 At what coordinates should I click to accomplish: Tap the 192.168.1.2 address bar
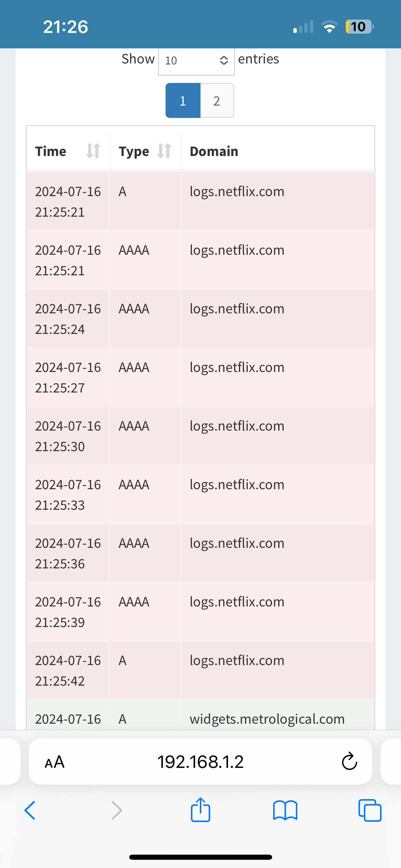(x=200, y=761)
